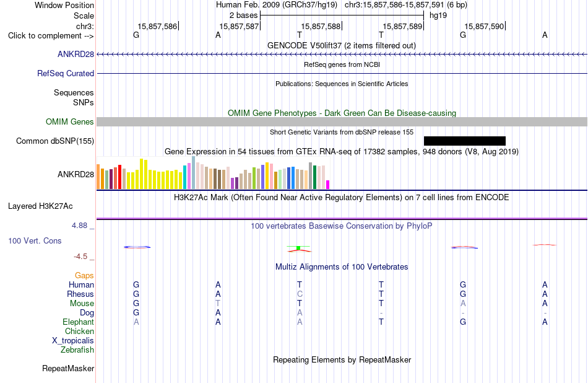This screenshot has width=588, height=383.
Task: Click the Gaps row label
Action: 84,276
